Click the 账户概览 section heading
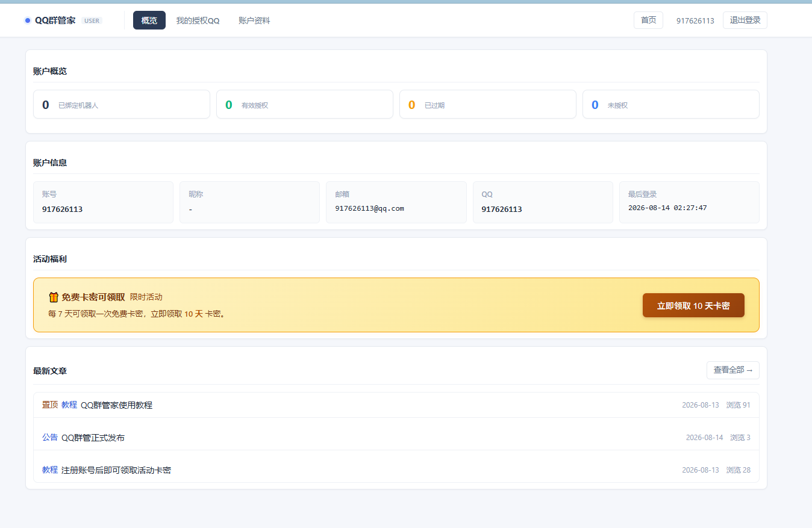Viewport: 812px width, 528px height. (50, 71)
